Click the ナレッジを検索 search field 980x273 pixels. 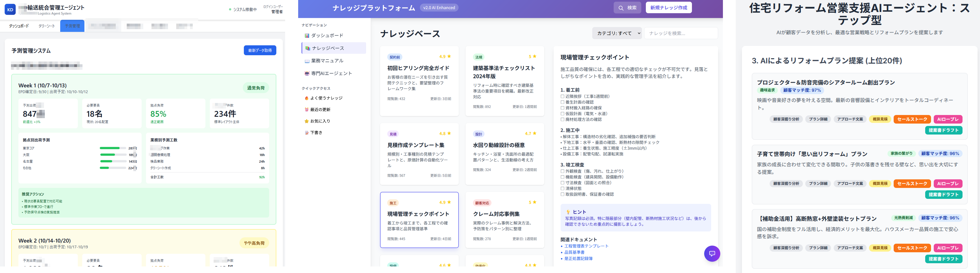(681, 33)
